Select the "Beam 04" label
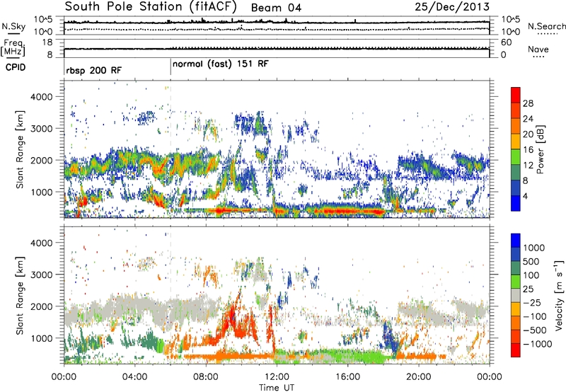This screenshot has height=392, width=566. (276, 8)
